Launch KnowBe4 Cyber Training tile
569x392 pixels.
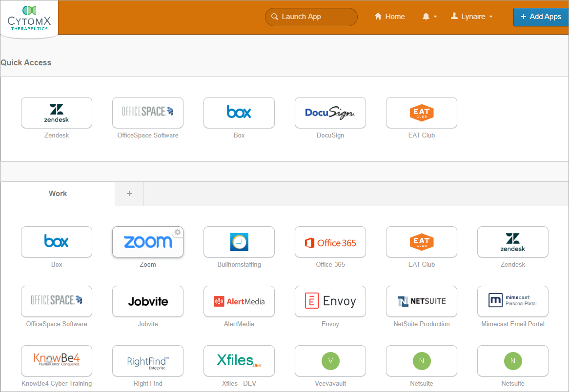coord(57,361)
